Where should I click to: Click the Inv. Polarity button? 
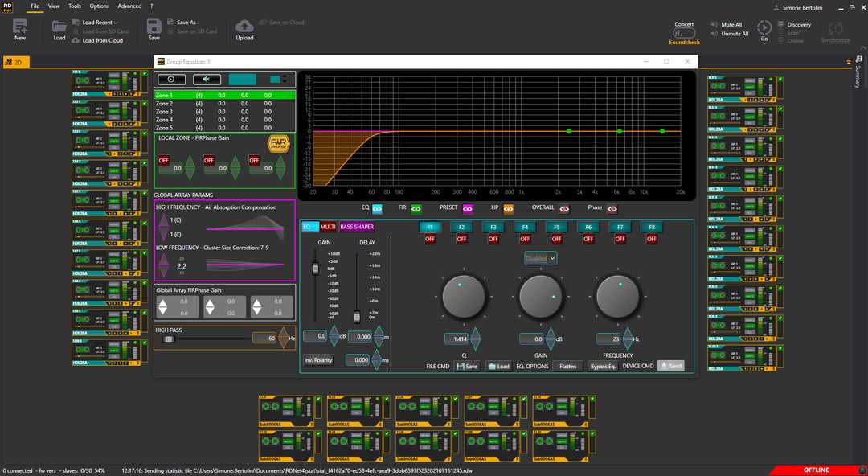pos(318,360)
